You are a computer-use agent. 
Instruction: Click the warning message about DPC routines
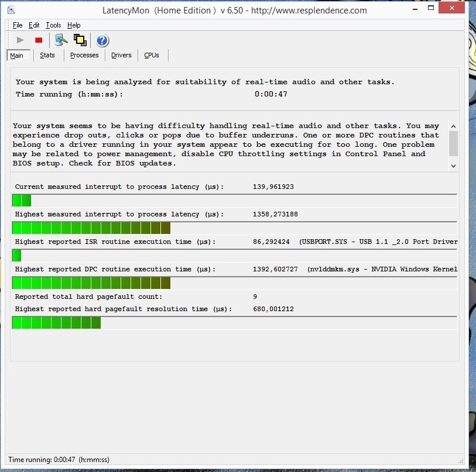226,144
